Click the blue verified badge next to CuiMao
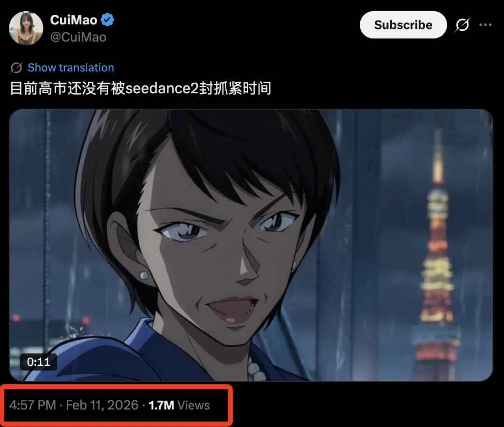The image size is (504, 427). point(107,20)
